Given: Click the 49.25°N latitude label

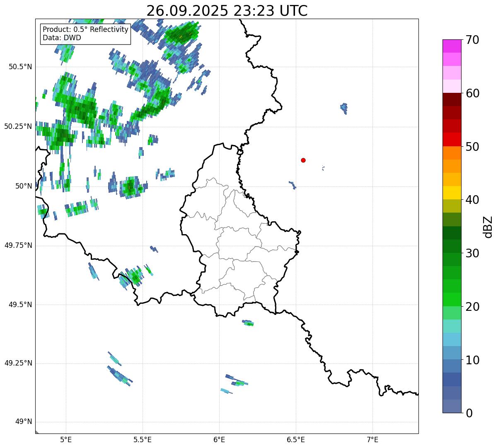Looking at the screenshot, I should pos(18,363).
